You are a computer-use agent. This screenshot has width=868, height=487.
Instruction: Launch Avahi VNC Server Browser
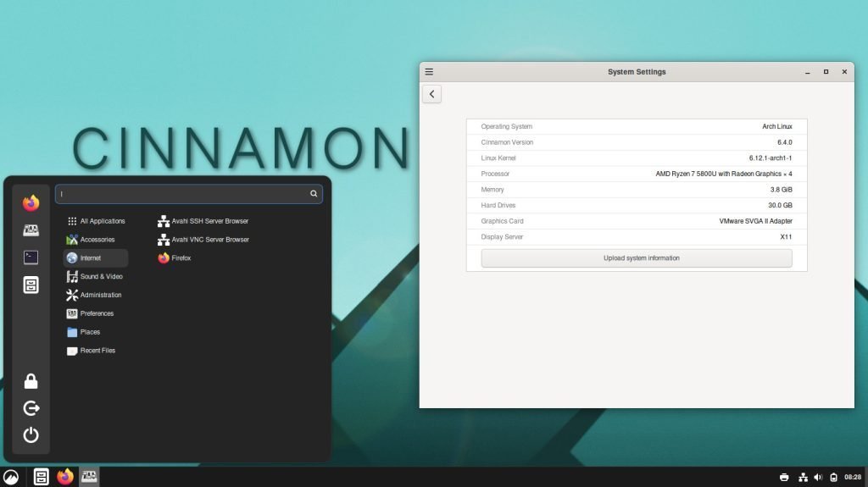pyautogui.click(x=203, y=240)
